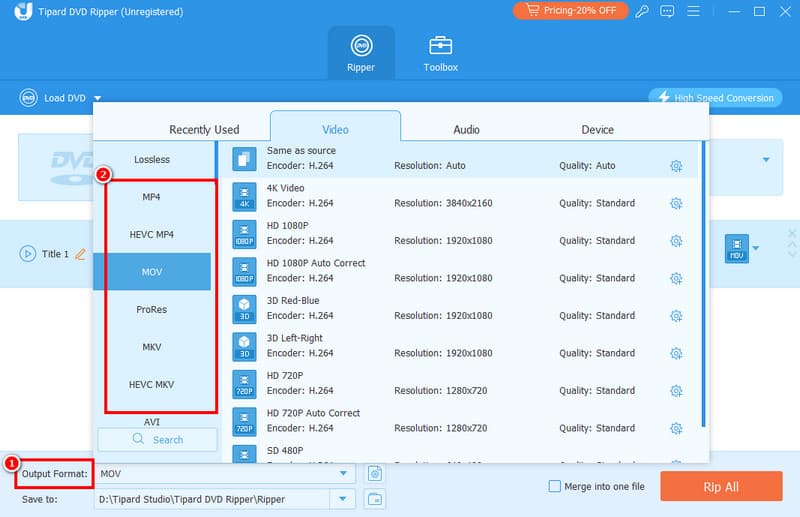Play the Title 1 preview

[28, 254]
